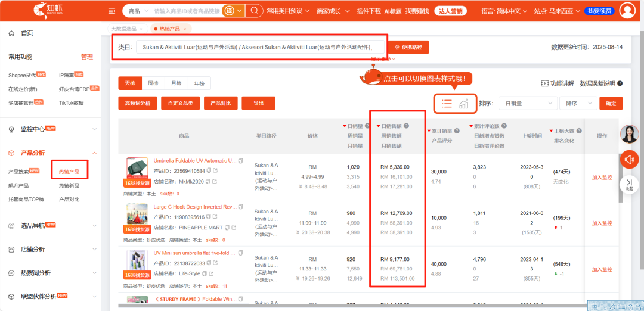
Task: Expand the 常用类目预设 menu
Action: click(289, 11)
